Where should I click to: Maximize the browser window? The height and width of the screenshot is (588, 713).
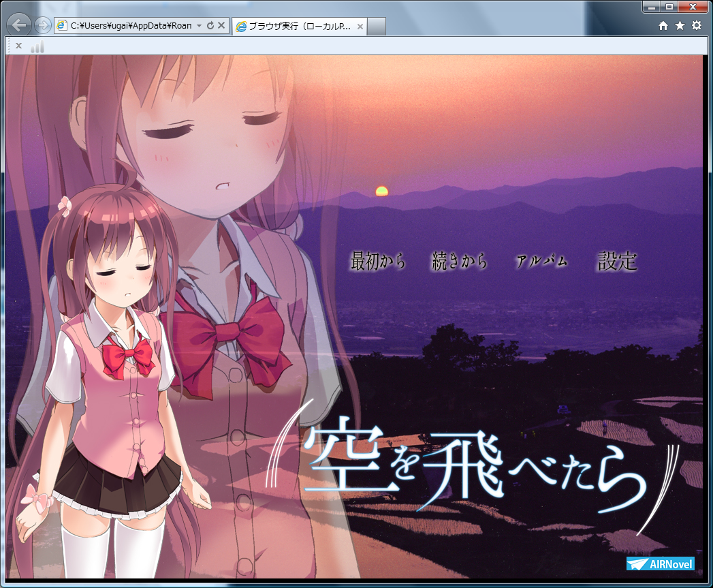[x=669, y=7]
